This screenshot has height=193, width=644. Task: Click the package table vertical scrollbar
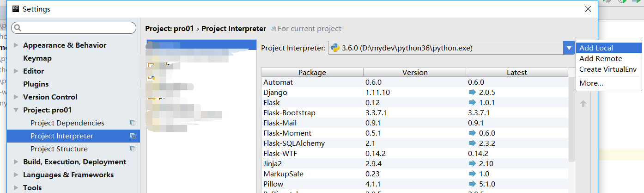[x=572, y=119]
